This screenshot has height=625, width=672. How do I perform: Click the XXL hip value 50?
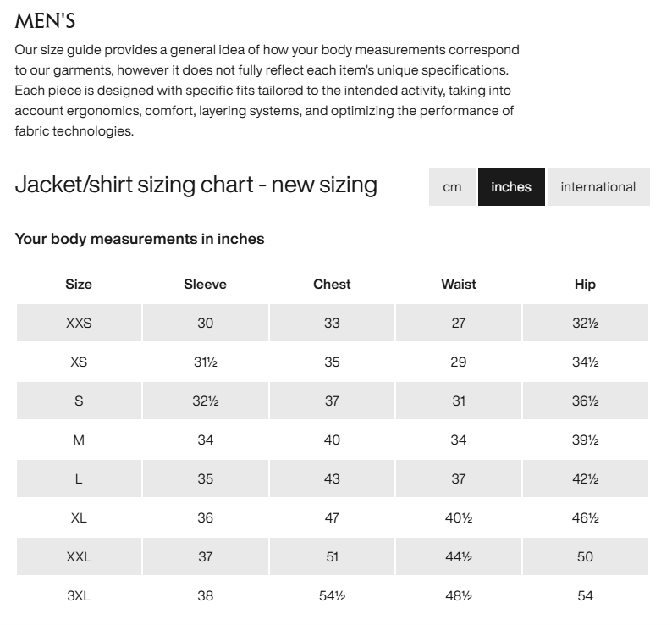pyautogui.click(x=585, y=556)
